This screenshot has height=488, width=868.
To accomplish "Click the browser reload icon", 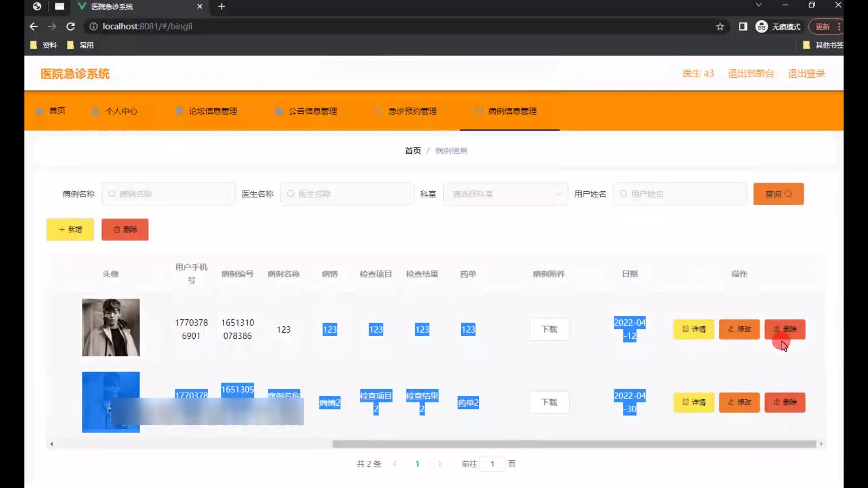I will point(71,27).
